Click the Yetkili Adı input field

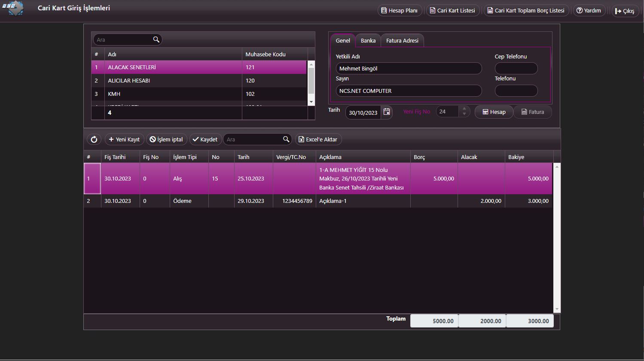[409, 68]
